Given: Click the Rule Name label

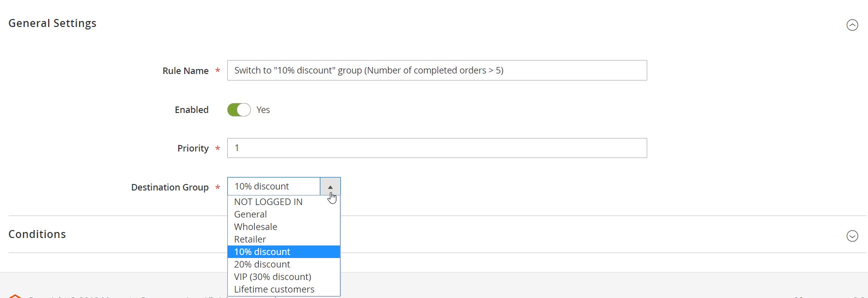Looking at the screenshot, I should pos(185,71).
